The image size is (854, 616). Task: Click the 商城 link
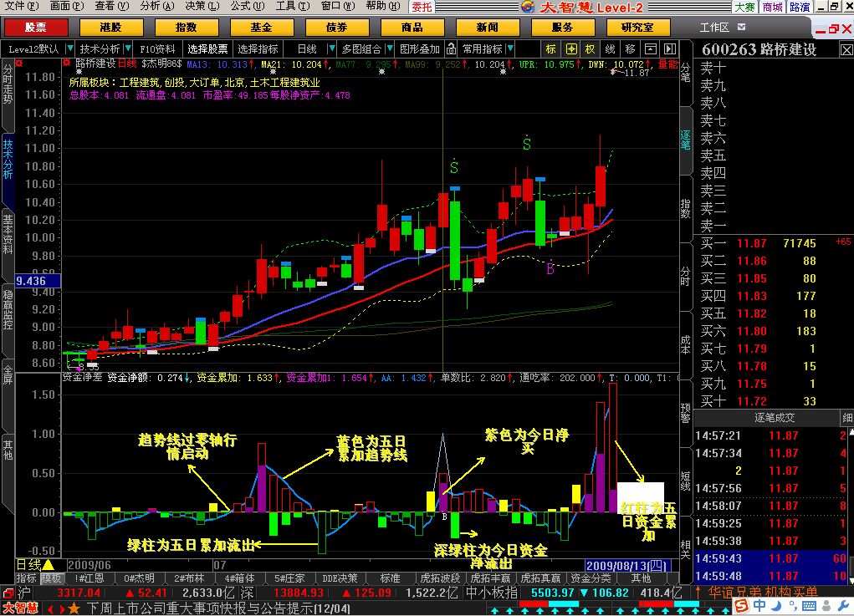772,7
